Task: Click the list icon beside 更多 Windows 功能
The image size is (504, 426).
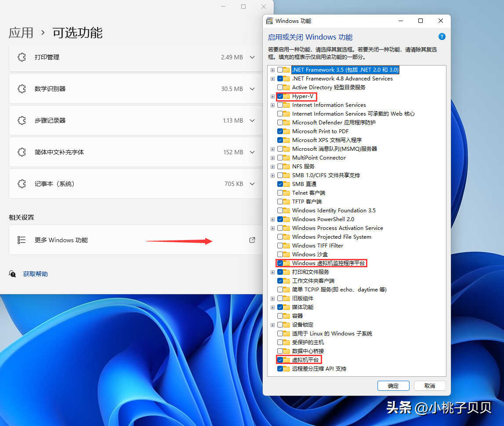Action: (x=22, y=240)
